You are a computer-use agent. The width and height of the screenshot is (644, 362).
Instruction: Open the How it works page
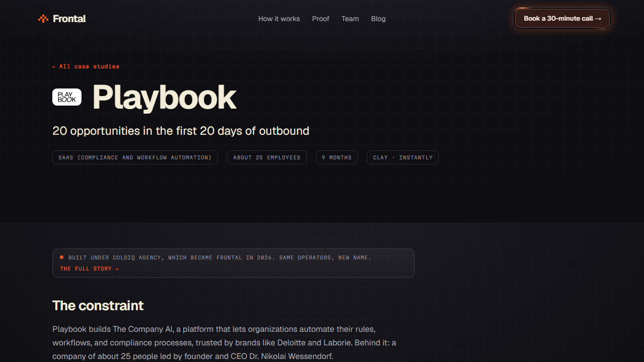click(x=279, y=19)
